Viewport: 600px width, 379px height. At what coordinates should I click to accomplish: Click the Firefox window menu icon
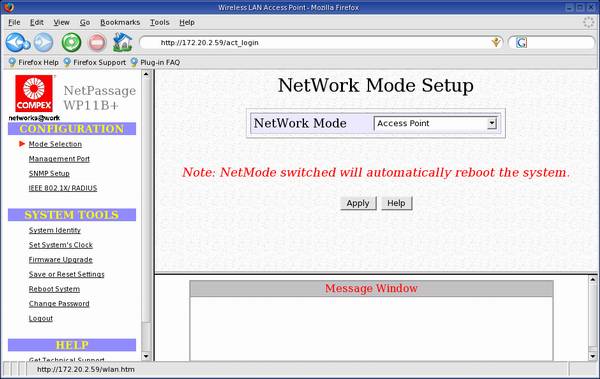click(x=9, y=7)
